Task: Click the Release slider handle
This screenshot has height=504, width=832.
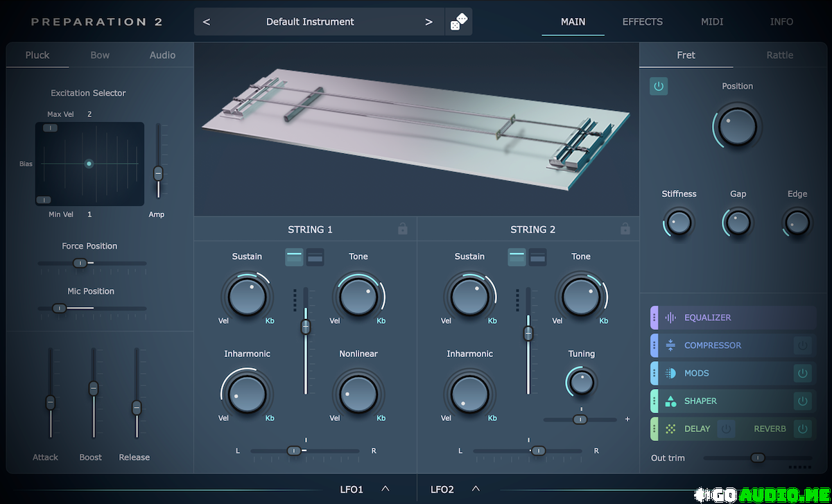Action: point(137,407)
